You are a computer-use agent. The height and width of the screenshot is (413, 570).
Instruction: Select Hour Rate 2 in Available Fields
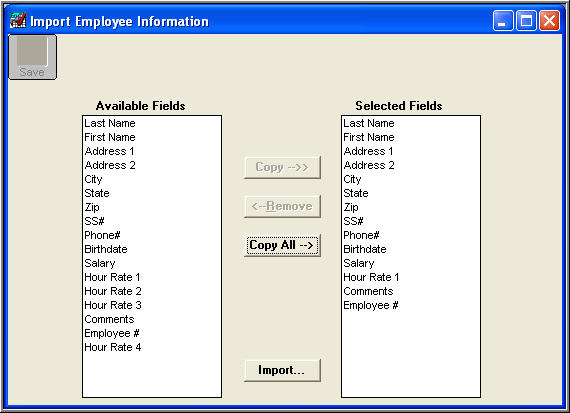[x=113, y=291]
